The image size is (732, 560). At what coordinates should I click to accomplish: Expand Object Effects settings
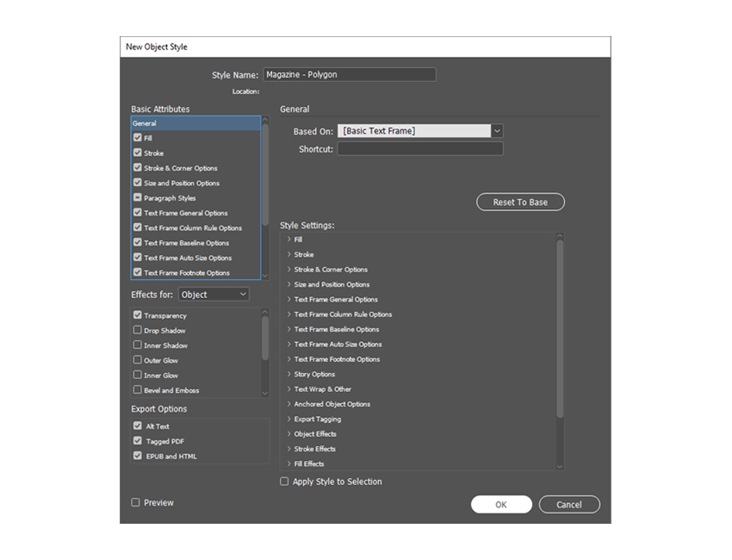click(289, 434)
